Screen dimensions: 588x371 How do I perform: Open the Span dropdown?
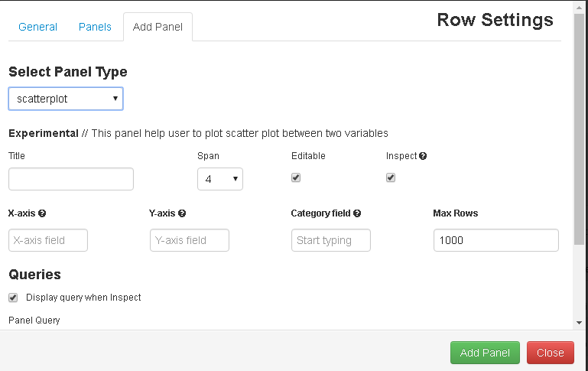[x=219, y=179]
